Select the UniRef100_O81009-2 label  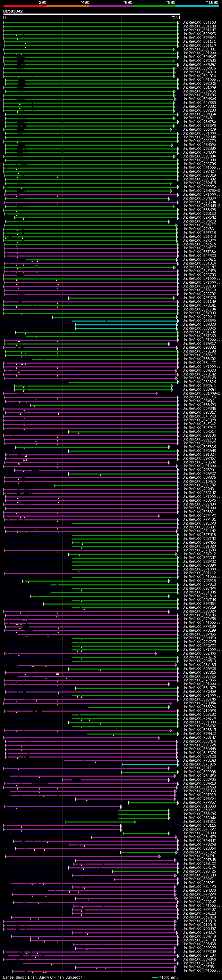point(201,394)
